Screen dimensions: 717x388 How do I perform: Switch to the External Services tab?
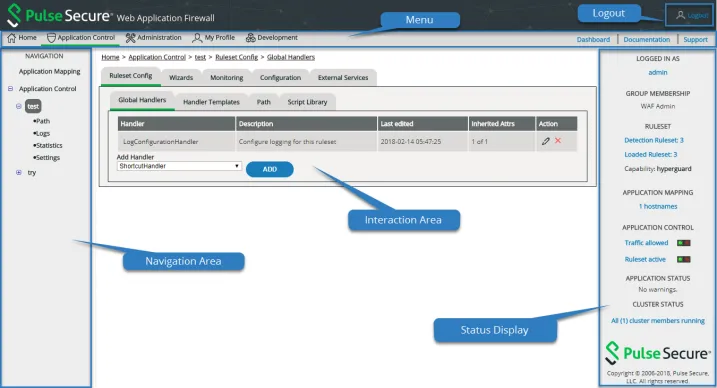coord(343,78)
